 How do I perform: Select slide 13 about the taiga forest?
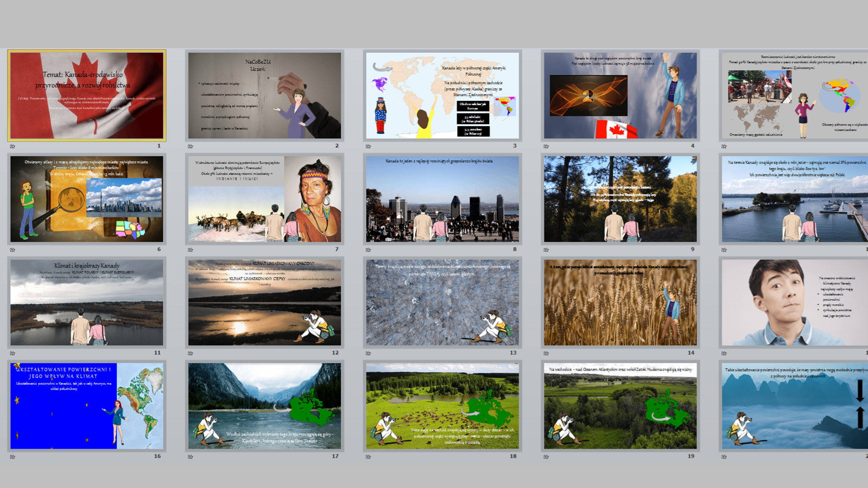(x=442, y=302)
